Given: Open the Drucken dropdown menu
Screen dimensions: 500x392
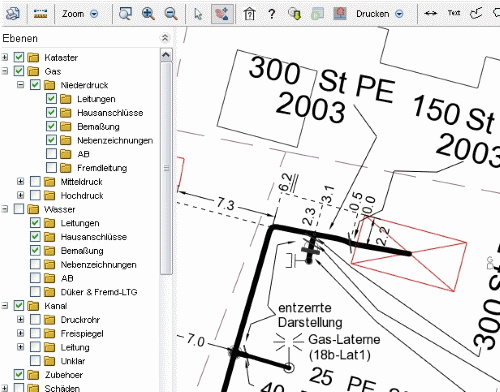Looking at the screenshot, I should click(x=399, y=14).
